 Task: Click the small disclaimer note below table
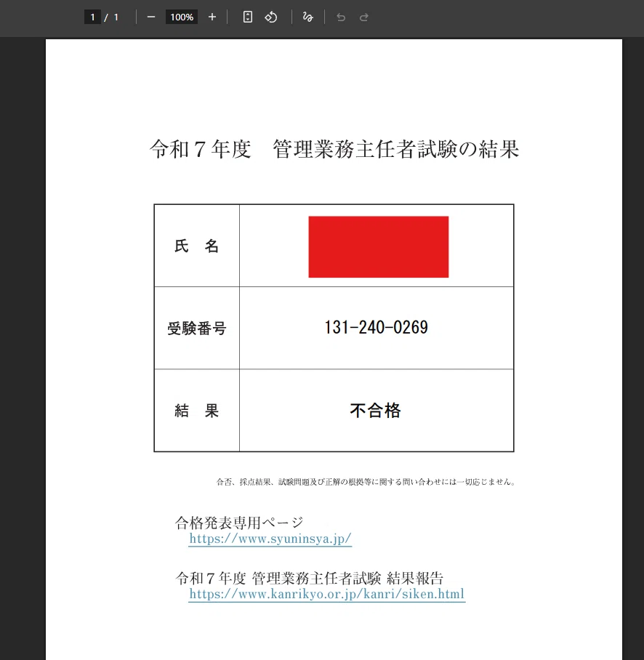pos(366,482)
